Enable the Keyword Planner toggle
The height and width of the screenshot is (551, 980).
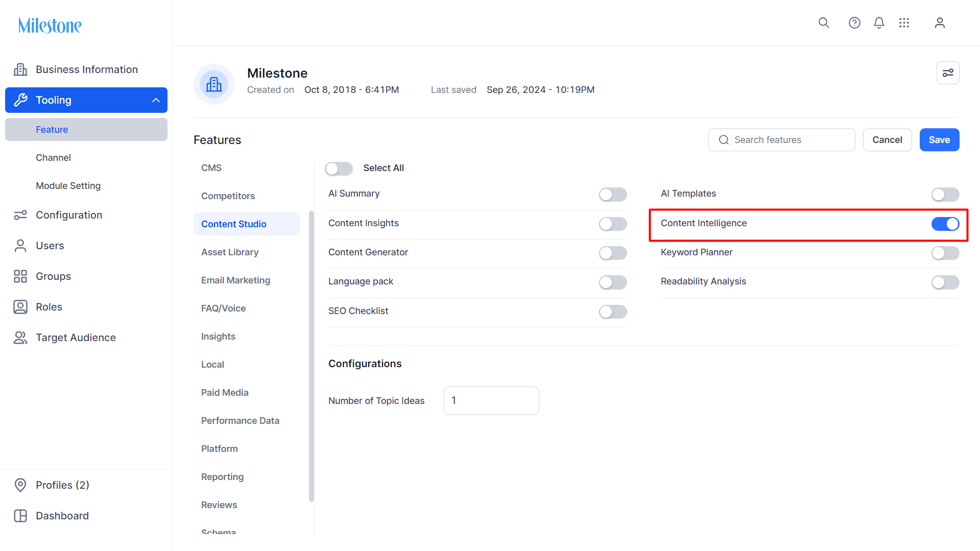click(x=945, y=253)
